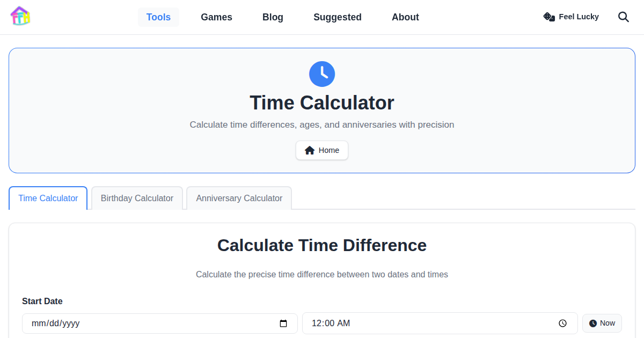Click the small clock icon inside Now button
This screenshot has height=338, width=644.
tap(592, 323)
